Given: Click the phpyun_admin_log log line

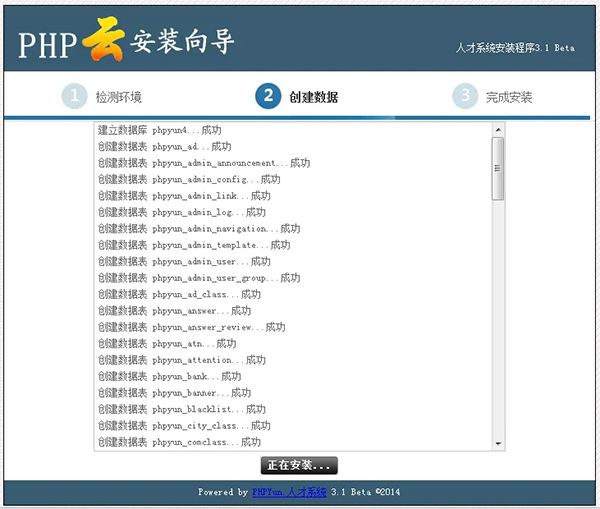Looking at the screenshot, I should point(182,212).
